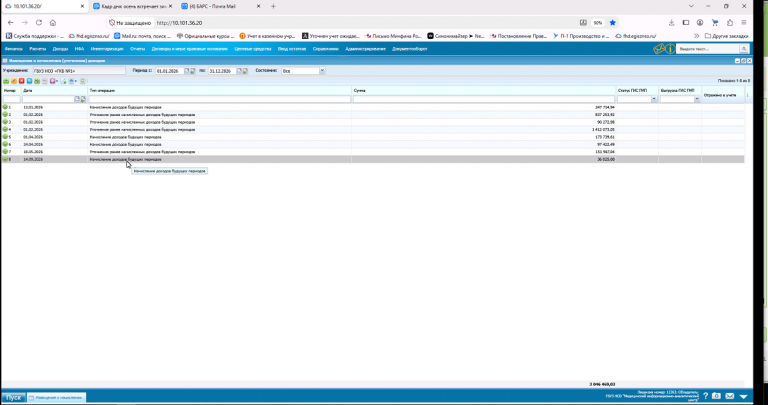Open calendar picker for period start date
This screenshot has height=405, width=768.
[x=187, y=71]
